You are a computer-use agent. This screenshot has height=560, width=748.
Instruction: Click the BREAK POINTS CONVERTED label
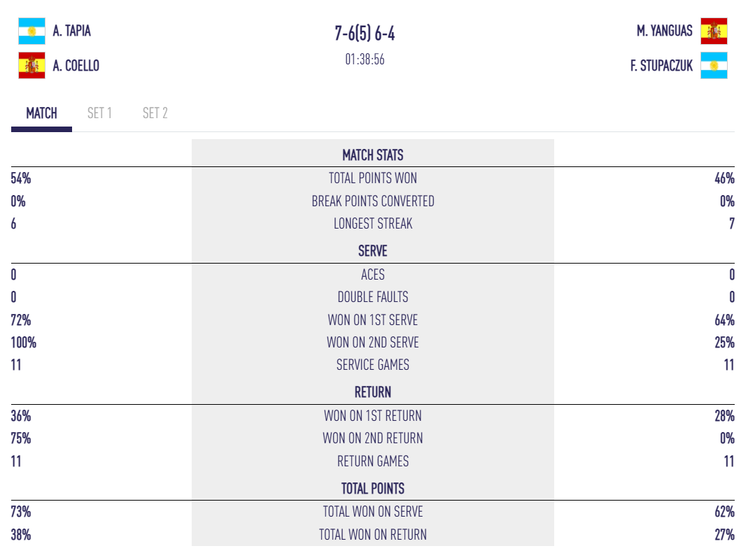(372, 201)
